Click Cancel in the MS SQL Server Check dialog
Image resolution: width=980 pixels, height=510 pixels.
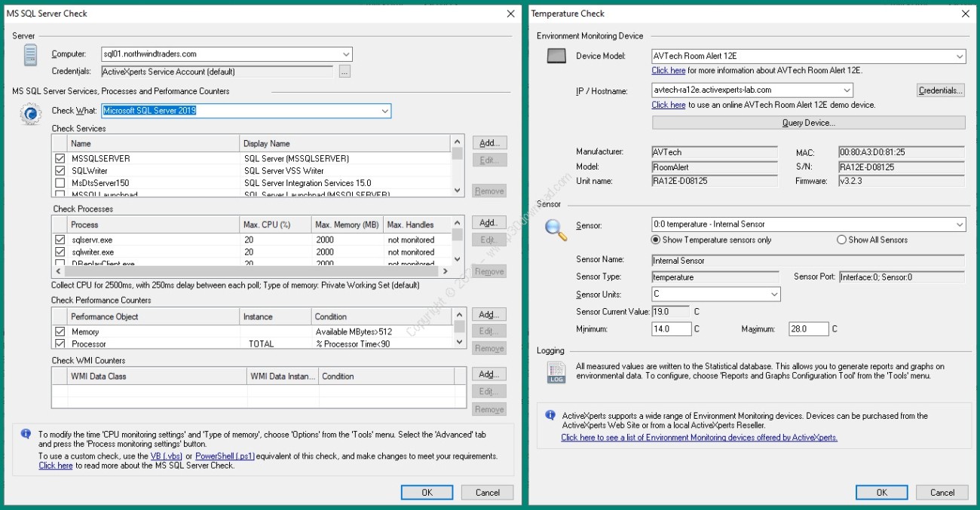coord(488,493)
